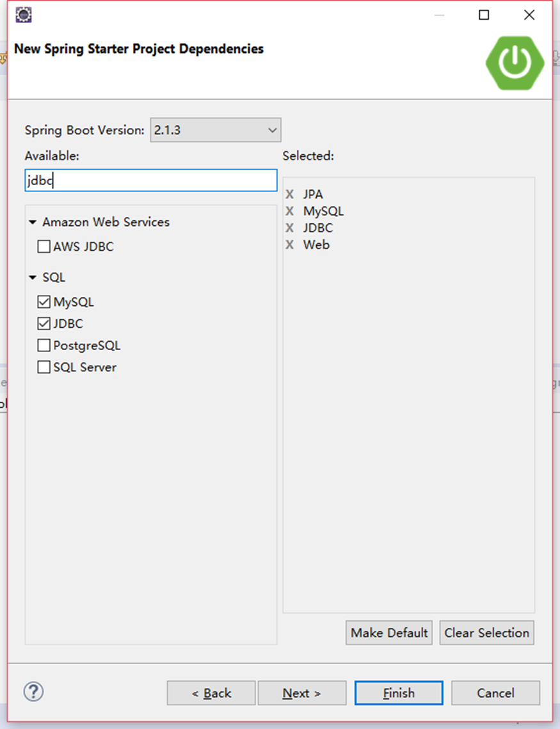Close the dialog window
This screenshot has height=729, width=560.
tap(529, 15)
